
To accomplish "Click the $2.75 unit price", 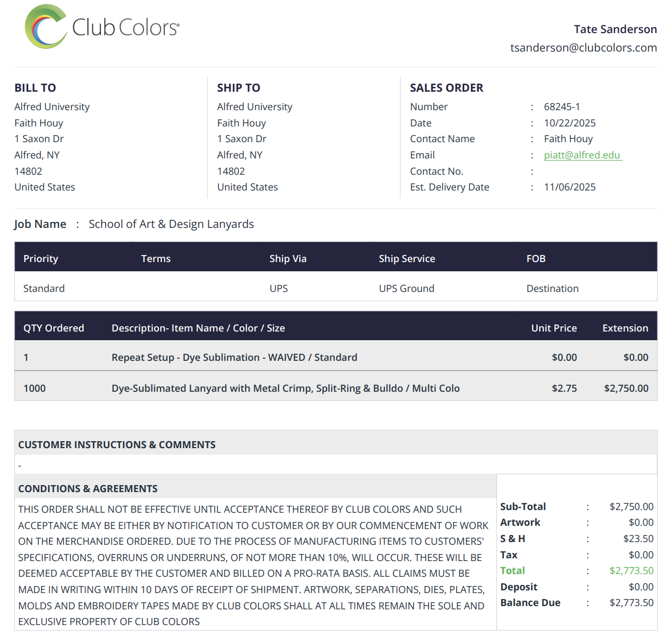I will [x=564, y=388].
